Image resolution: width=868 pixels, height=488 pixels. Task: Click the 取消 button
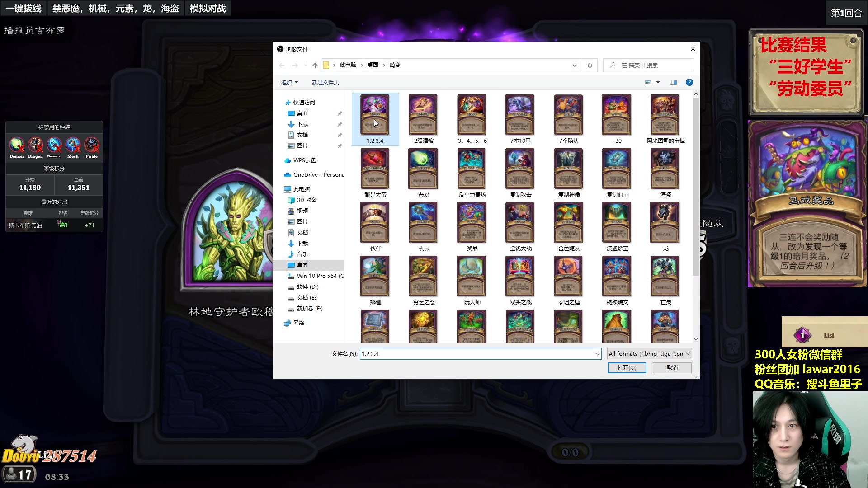tap(672, 368)
